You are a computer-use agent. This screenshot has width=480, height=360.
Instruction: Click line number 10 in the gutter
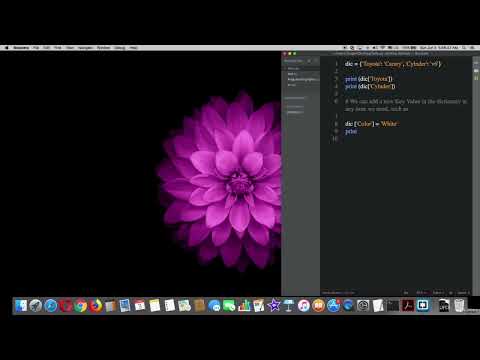click(x=335, y=139)
